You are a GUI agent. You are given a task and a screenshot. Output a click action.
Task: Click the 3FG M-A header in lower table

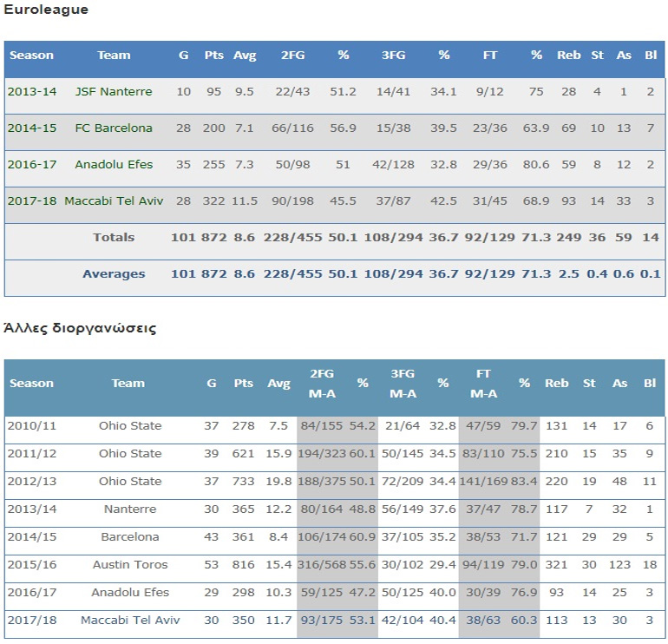(x=403, y=384)
